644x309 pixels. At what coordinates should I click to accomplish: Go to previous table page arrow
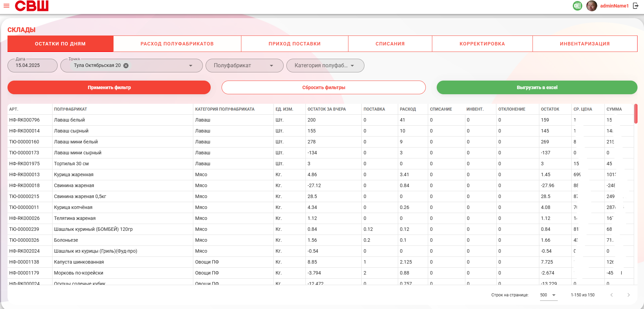pyautogui.click(x=612, y=295)
